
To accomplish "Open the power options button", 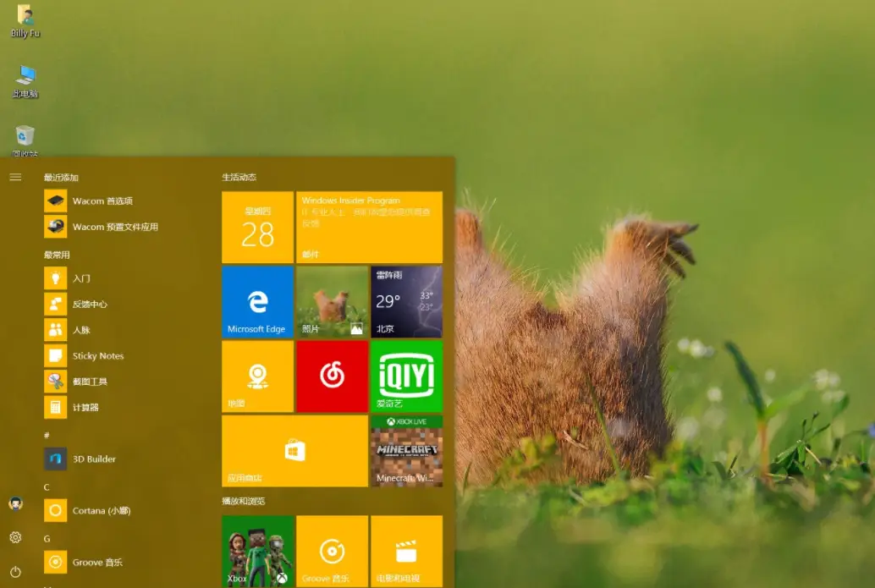I will pos(15,572).
